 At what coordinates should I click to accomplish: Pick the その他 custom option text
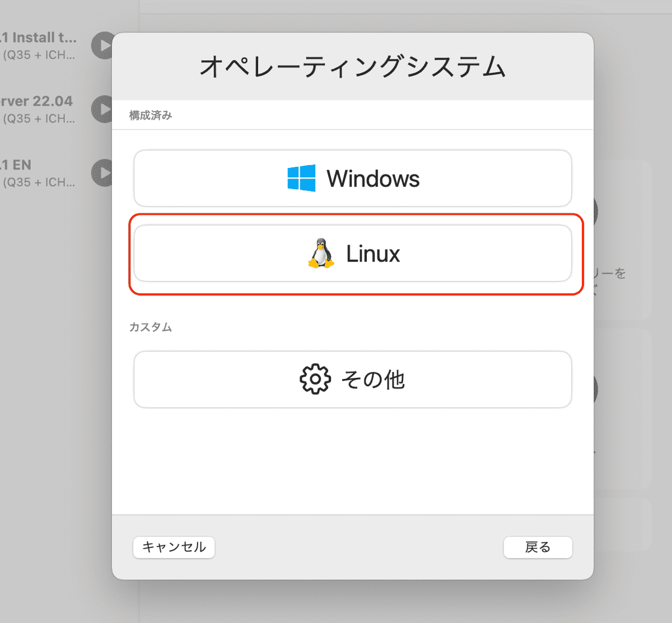tap(373, 380)
